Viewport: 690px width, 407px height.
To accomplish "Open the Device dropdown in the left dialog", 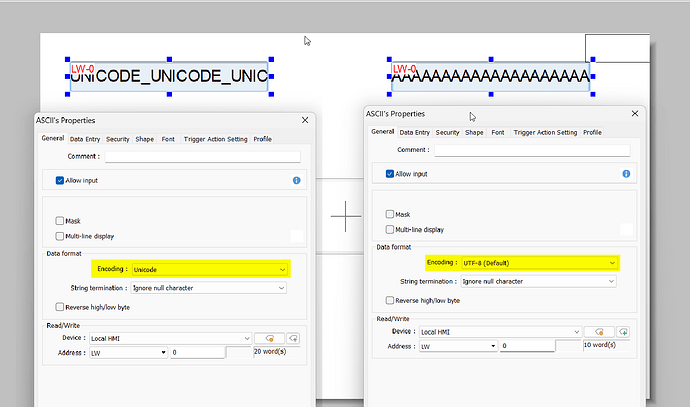I will tap(170, 338).
